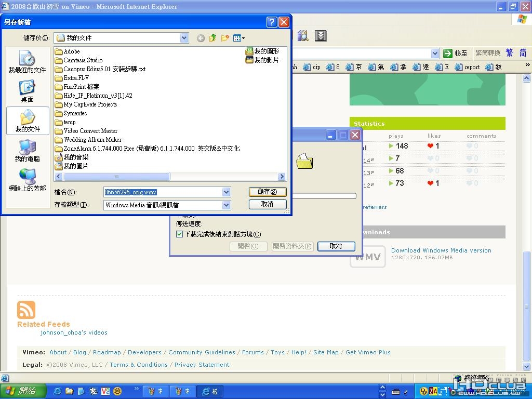Click the back arrow icon in save dialog
The width and height of the screenshot is (532, 399).
pyautogui.click(x=201, y=38)
